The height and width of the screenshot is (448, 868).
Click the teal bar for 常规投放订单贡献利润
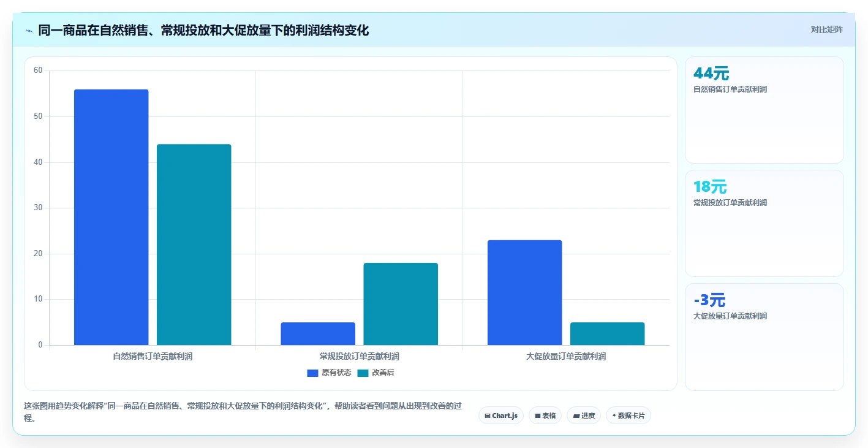pos(401,304)
